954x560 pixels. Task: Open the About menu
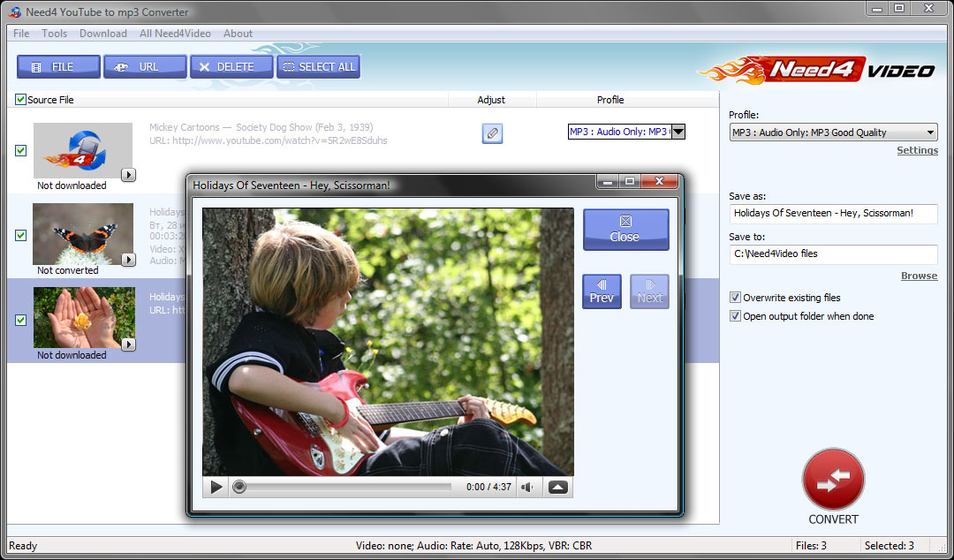(238, 34)
